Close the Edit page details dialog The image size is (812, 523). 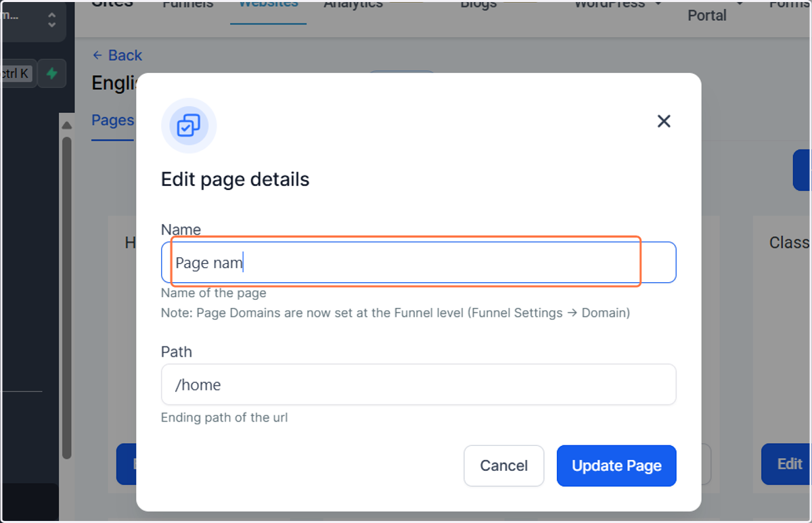tap(664, 121)
